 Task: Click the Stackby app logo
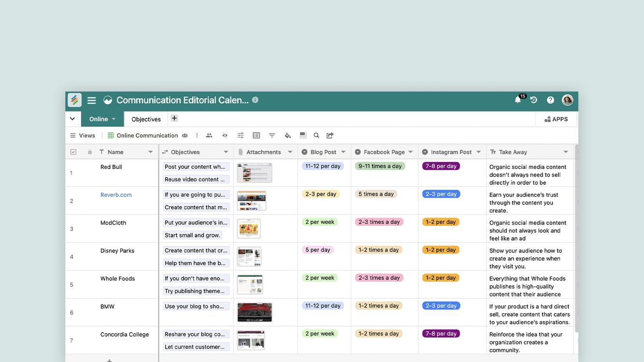74,100
